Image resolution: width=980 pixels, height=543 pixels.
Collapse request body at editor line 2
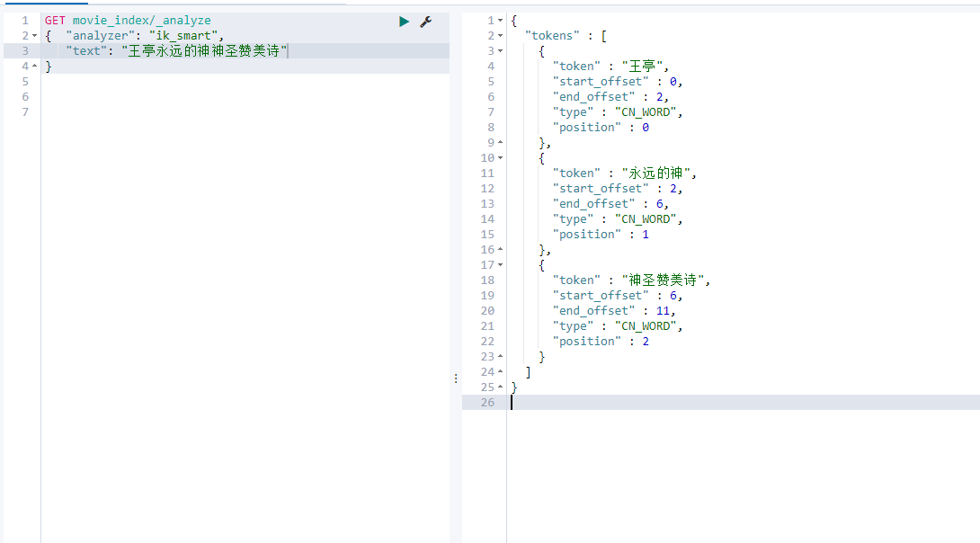(x=34, y=36)
